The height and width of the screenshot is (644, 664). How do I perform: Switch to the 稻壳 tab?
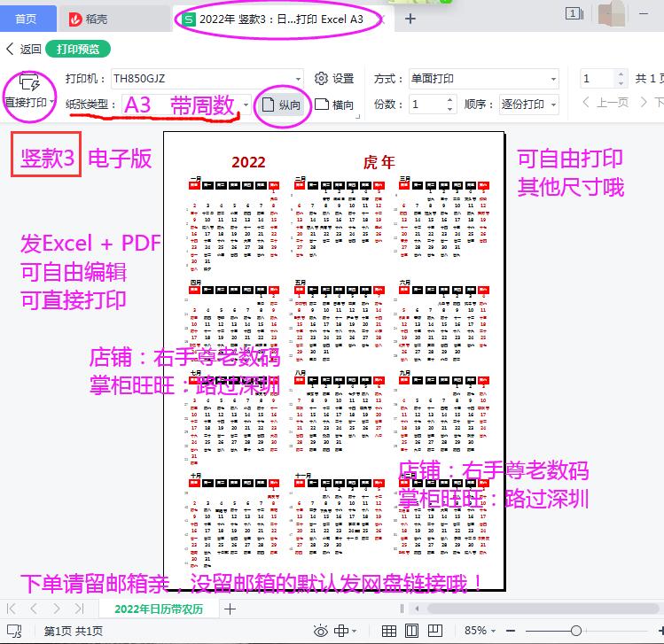89,19
